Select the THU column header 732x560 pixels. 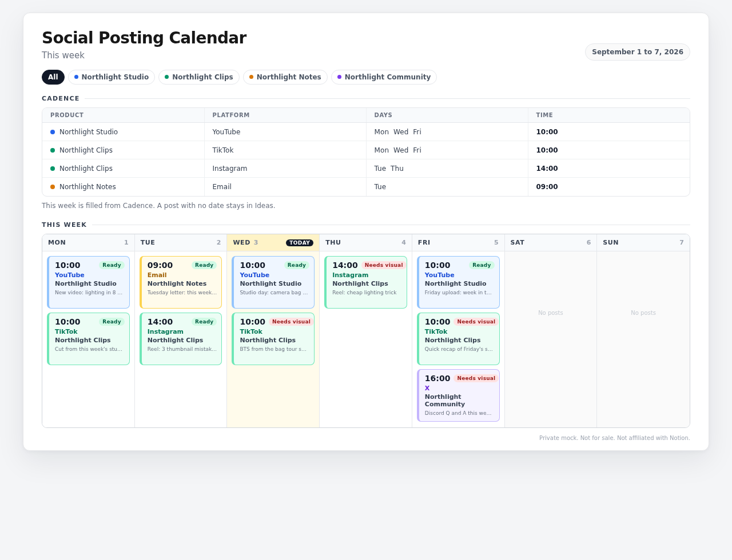point(366,243)
